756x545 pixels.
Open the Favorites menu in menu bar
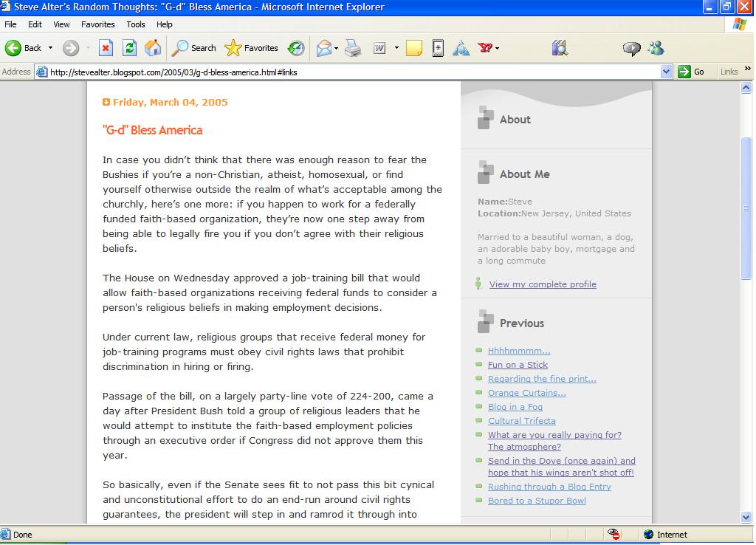point(98,24)
